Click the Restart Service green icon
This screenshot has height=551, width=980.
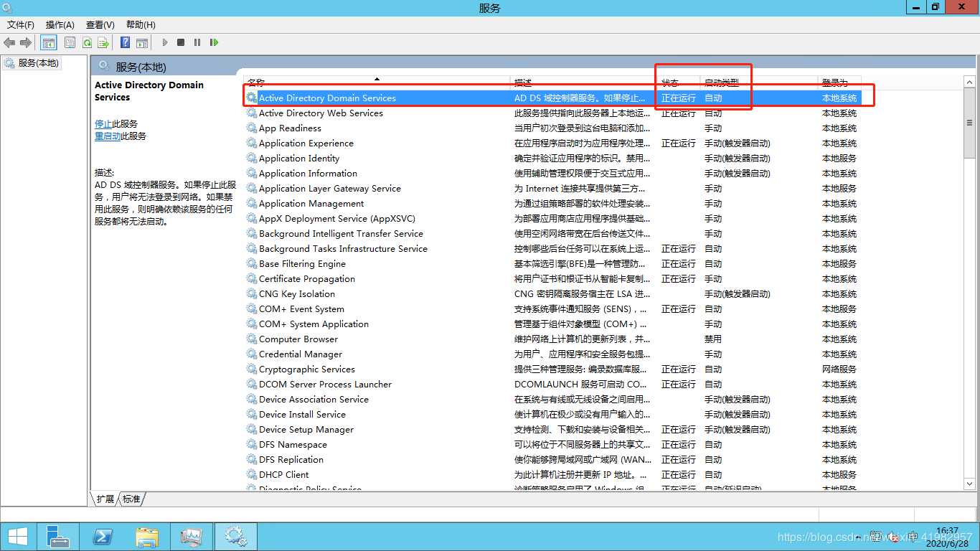(x=214, y=43)
